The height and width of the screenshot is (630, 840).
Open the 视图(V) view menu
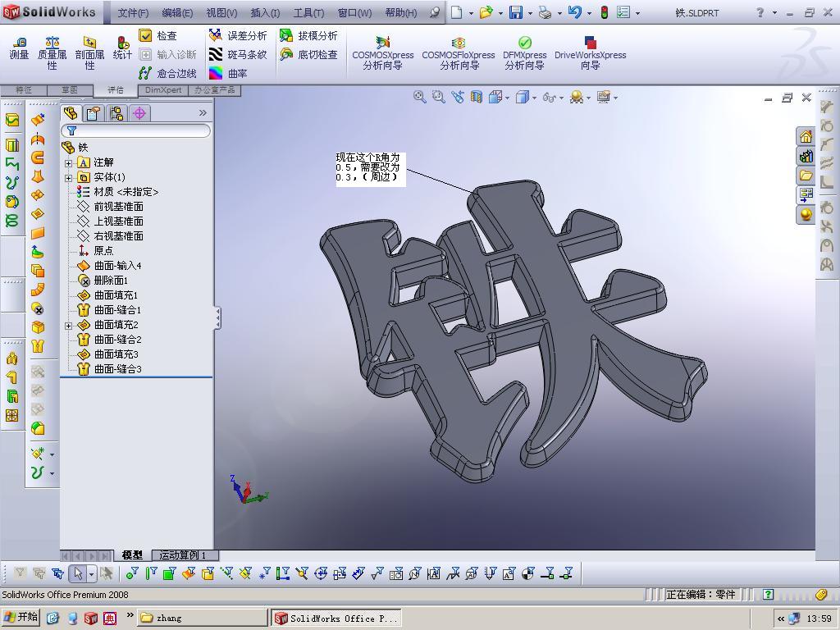(x=221, y=12)
